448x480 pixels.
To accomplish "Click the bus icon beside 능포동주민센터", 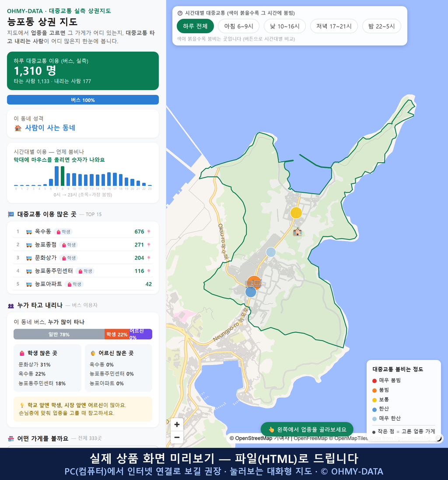I will point(29,271).
